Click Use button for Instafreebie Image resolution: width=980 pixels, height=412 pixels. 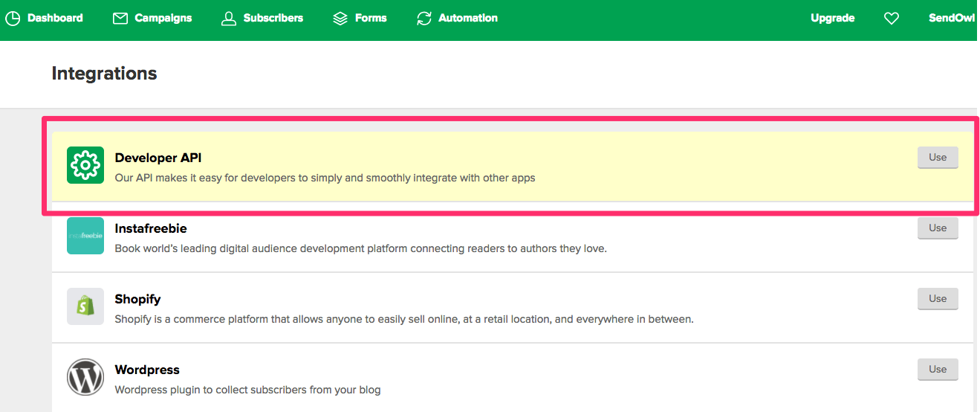(x=938, y=228)
